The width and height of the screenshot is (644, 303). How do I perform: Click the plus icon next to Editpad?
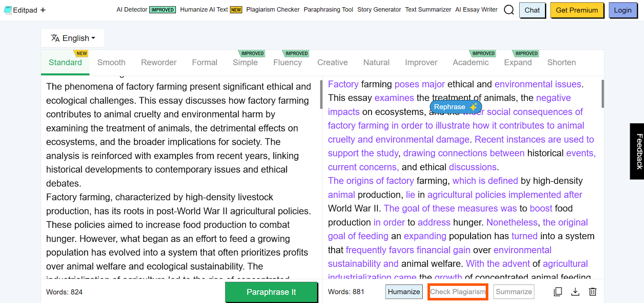pos(43,10)
